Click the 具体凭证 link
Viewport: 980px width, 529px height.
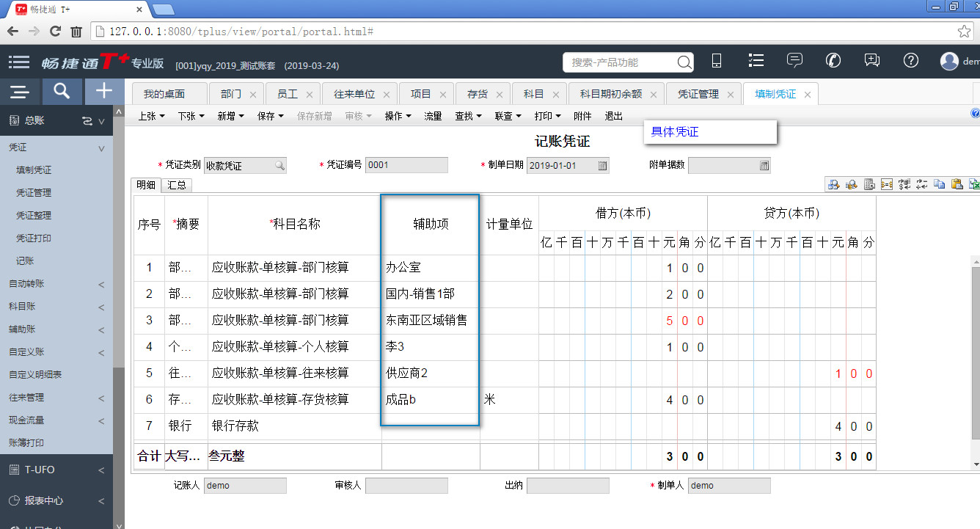coord(675,132)
